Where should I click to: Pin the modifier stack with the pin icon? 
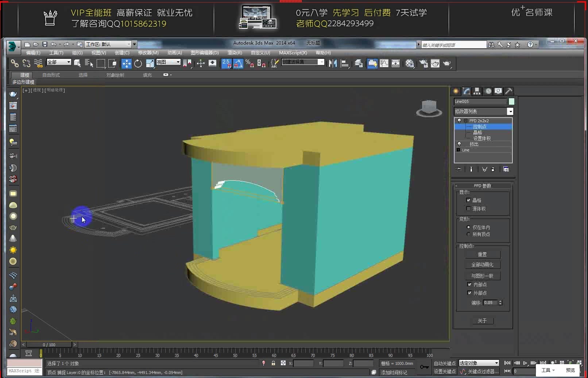459,169
